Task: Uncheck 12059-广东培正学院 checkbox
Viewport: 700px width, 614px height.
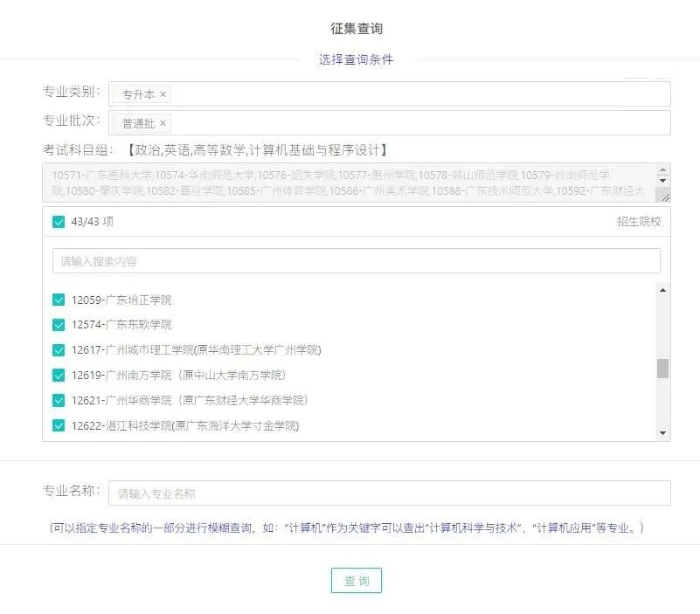Action: [x=59, y=300]
